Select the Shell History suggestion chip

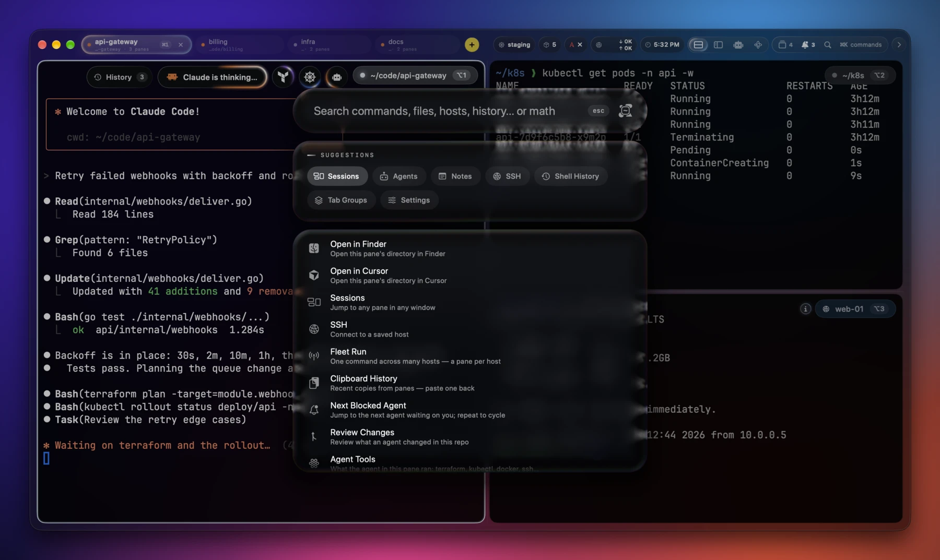570,176
